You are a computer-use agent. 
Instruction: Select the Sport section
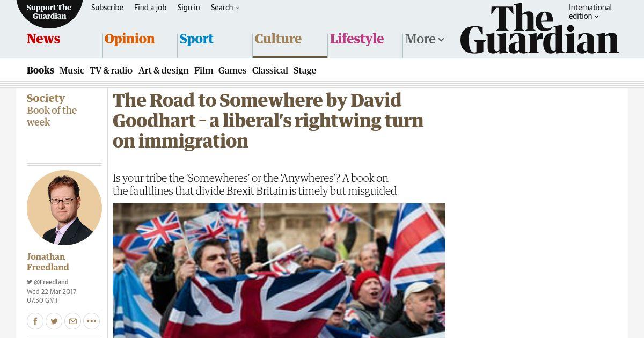[x=196, y=39]
